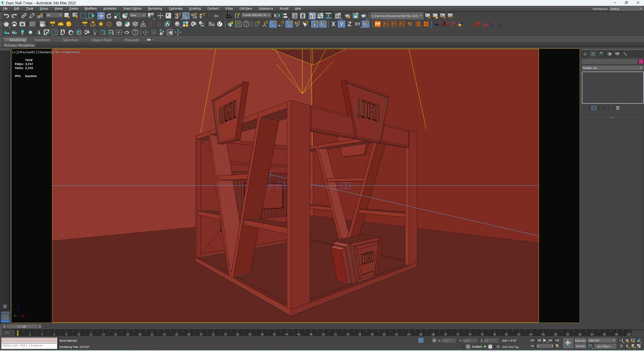Click the Unlink Selection icon
The image size is (644, 351).
[x=32, y=16]
